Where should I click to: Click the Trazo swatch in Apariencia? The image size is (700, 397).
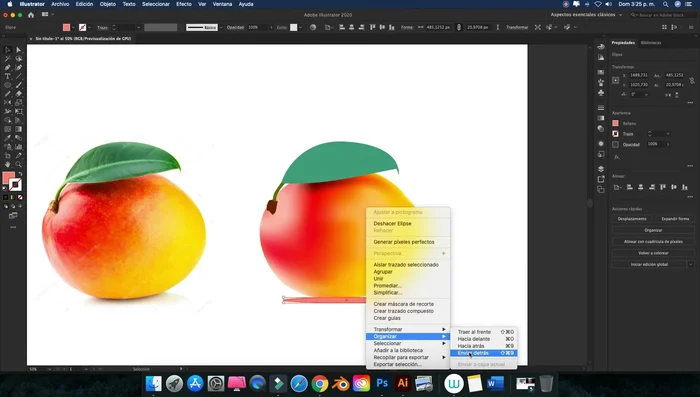[616, 134]
